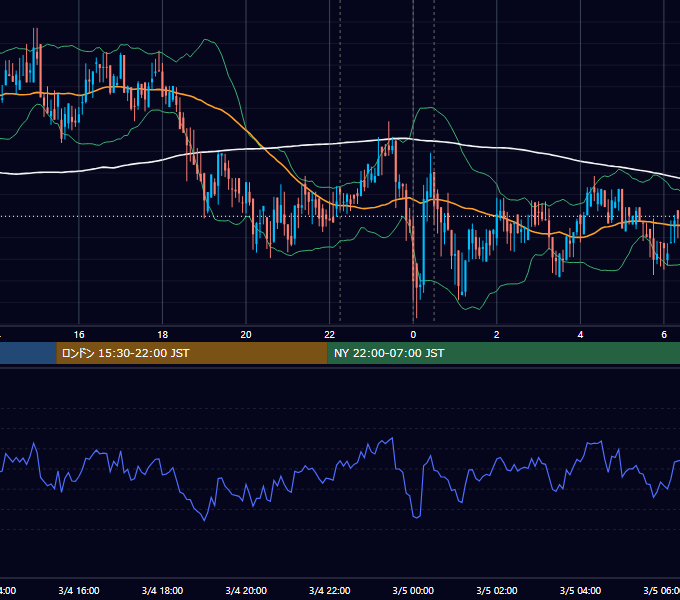Click the 3/5 04:00 oscillator time label
Screen dimensions: 680x600
click(580, 590)
